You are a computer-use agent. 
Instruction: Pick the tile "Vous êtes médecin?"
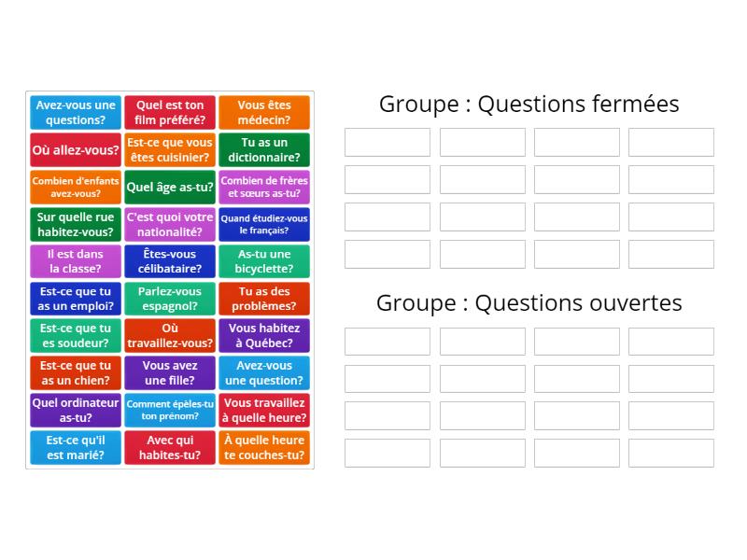263,112
